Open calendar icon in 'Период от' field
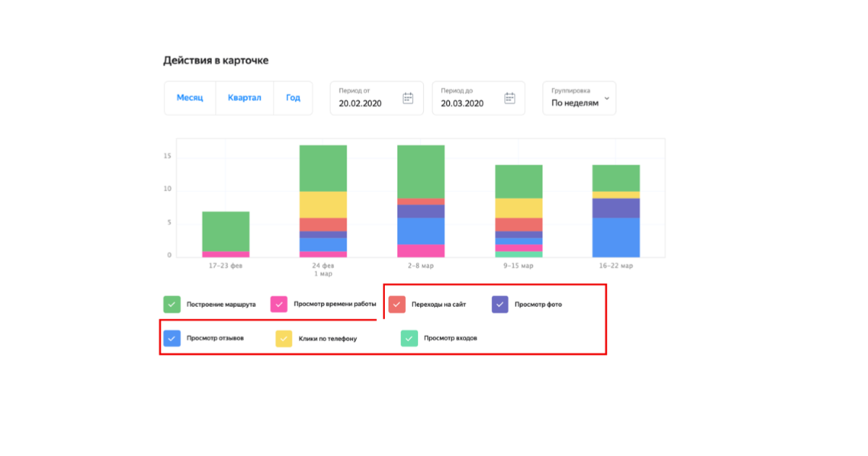 point(408,98)
